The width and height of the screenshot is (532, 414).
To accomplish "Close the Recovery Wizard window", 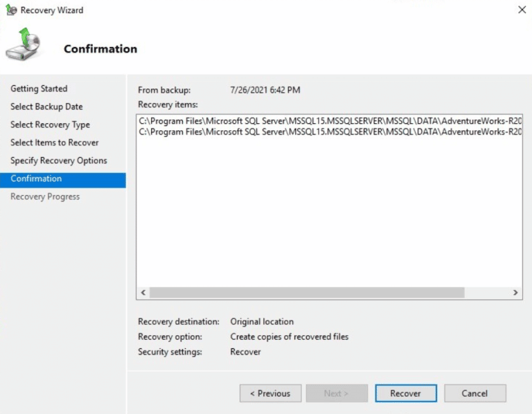I will [x=522, y=10].
